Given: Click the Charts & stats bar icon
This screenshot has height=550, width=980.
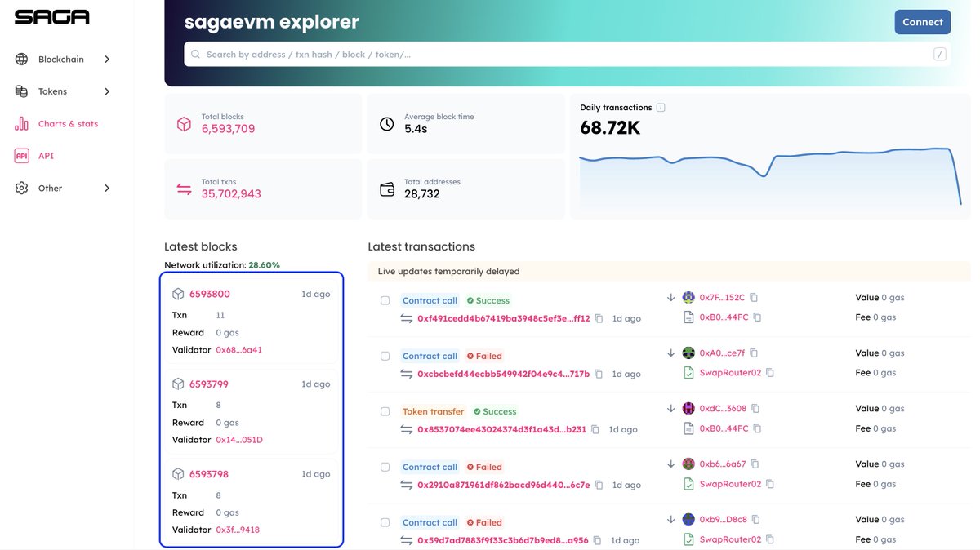Looking at the screenshot, I should coord(22,124).
